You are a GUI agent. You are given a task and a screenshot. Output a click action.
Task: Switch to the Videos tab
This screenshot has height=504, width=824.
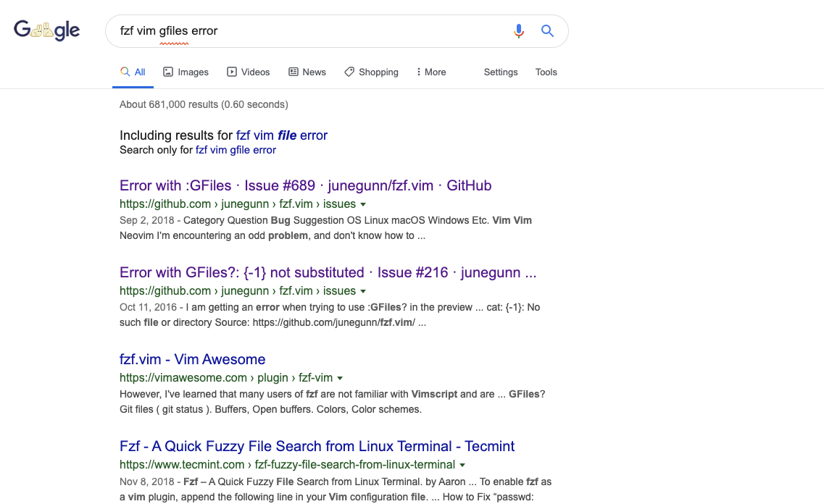248,72
